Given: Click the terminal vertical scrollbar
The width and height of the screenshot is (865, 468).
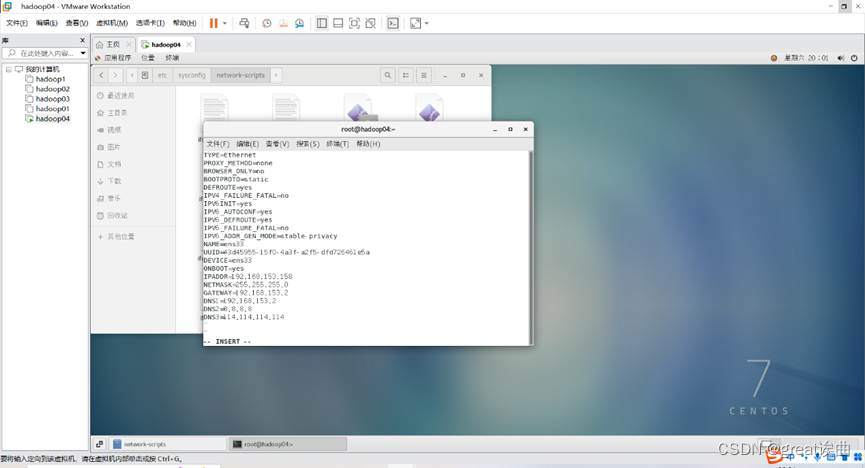Looking at the screenshot, I should (531, 247).
